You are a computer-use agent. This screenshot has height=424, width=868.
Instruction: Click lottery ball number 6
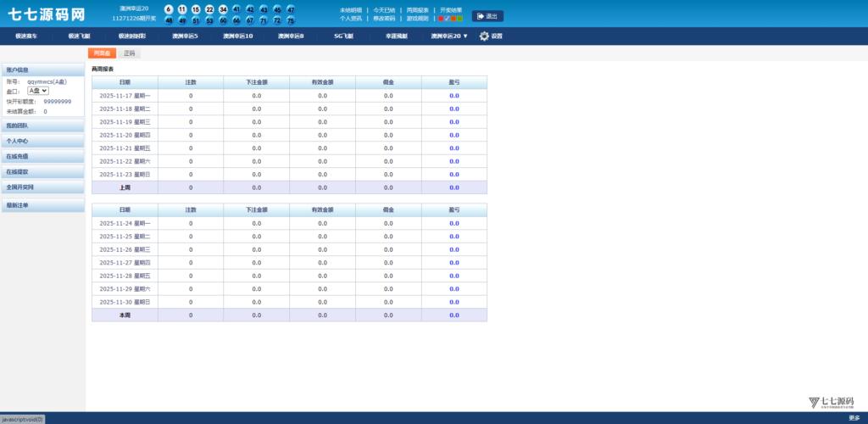(x=169, y=9)
